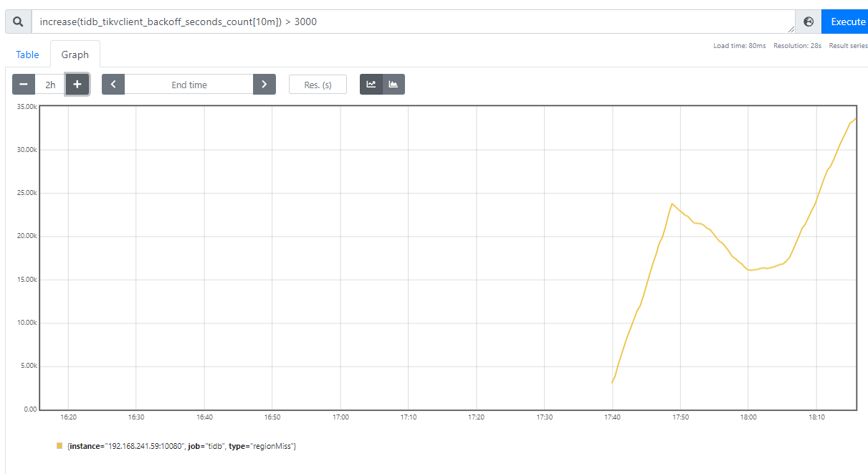Click the search magnifier icon

pyautogui.click(x=18, y=22)
